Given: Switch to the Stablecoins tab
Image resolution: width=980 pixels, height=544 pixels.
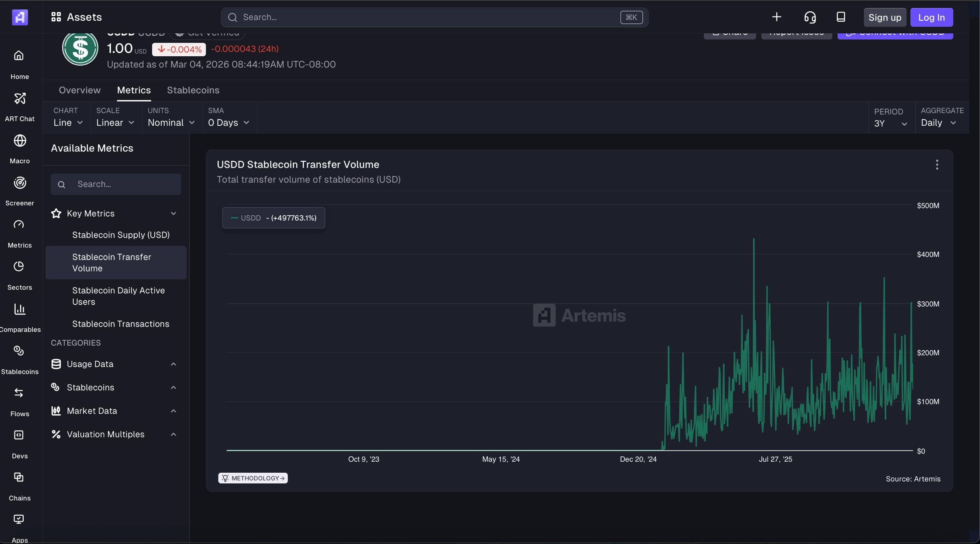Looking at the screenshot, I should [193, 90].
